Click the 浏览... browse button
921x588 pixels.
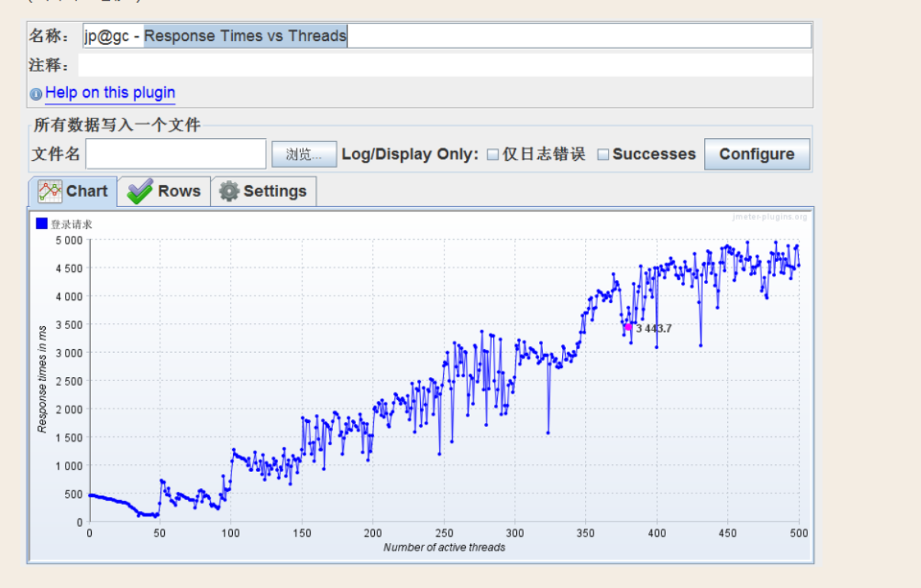(304, 154)
